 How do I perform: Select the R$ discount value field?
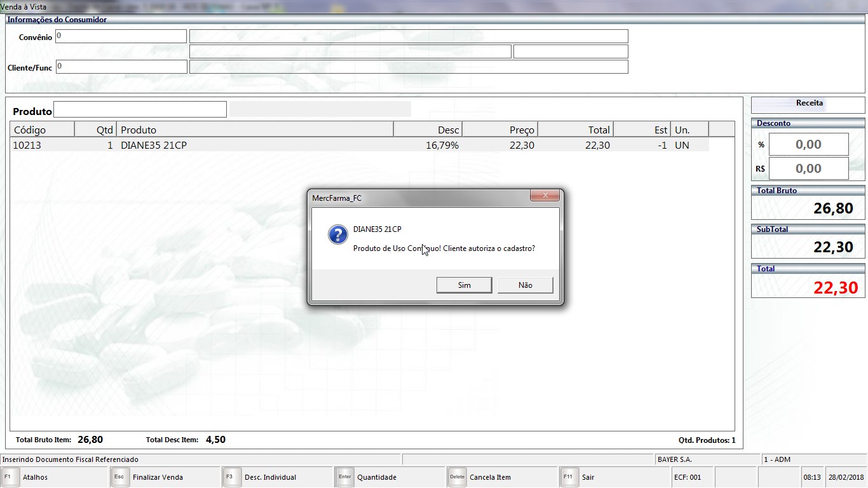(x=808, y=169)
